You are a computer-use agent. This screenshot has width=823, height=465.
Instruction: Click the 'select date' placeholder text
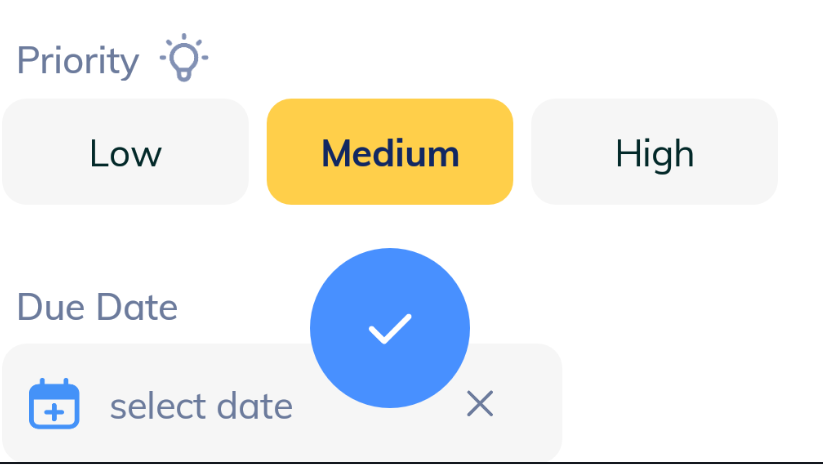tap(201, 406)
